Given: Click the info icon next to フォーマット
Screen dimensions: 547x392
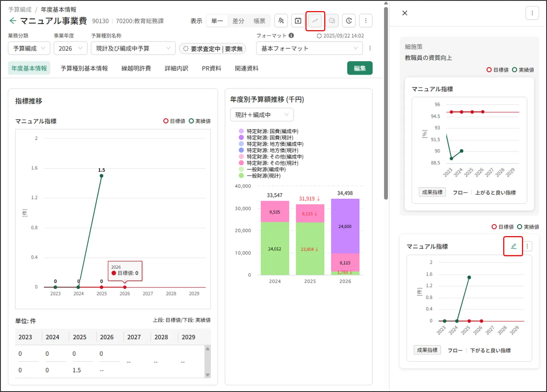Looking at the screenshot, I should click(291, 35).
